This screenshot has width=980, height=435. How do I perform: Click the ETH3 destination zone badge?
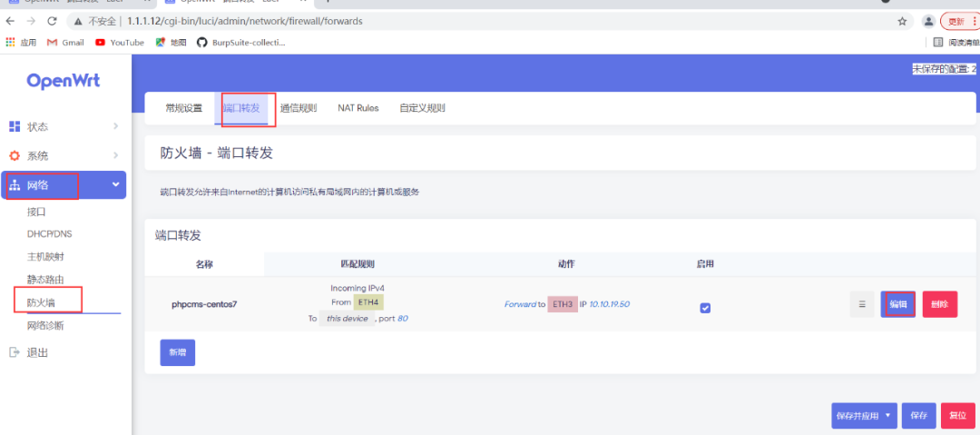[x=563, y=304]
